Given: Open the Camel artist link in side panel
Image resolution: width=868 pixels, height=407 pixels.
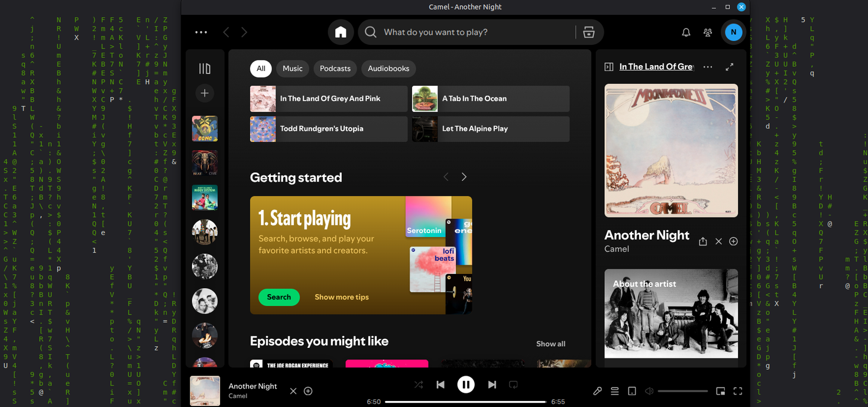Looking at the screenshot, I should click(617, 249).
